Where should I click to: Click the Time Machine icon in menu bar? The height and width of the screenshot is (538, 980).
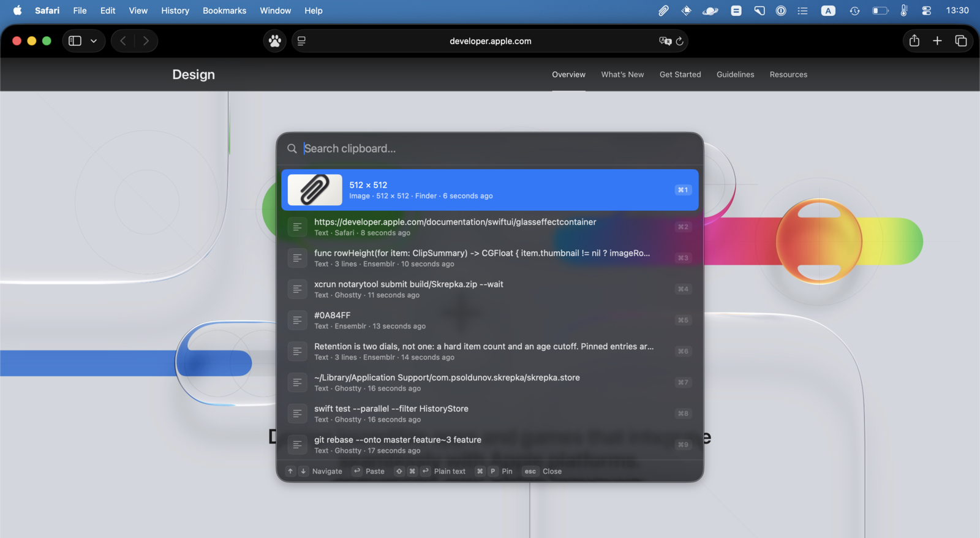click(854, 10)
